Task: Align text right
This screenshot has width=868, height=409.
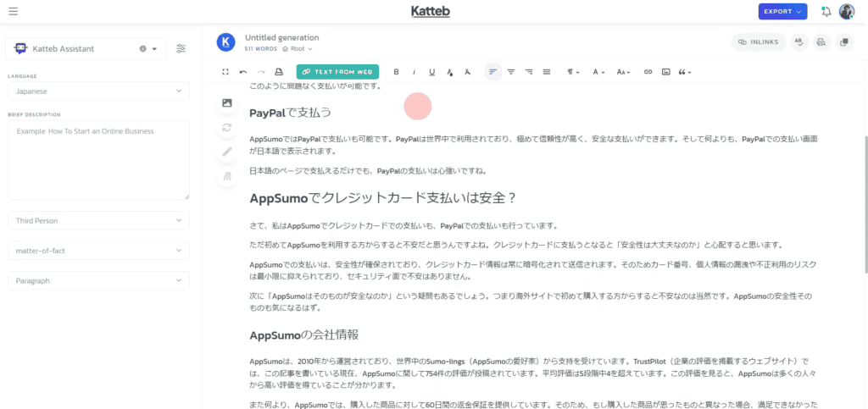Action: click(529, 72)
